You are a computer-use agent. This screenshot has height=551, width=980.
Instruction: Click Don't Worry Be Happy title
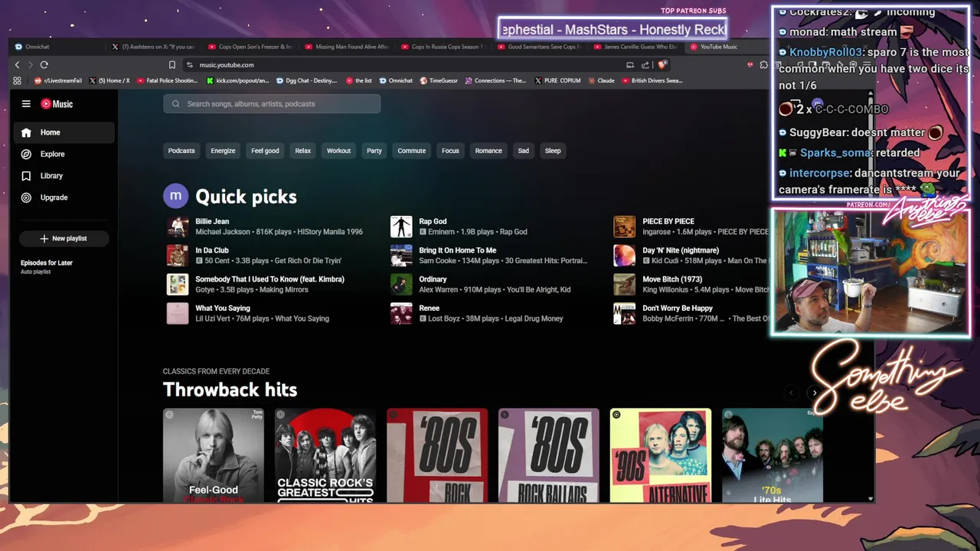[678, 308]
